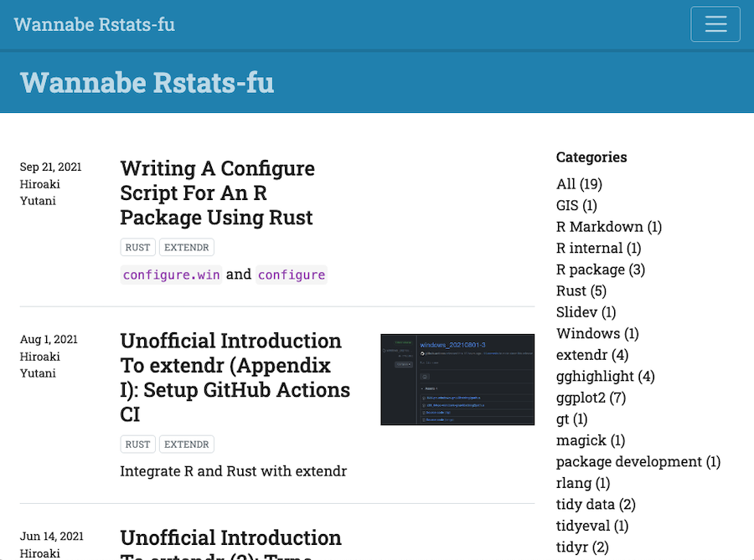754x560 pixels.
Task: Click the RUST tag under the Appendix I post
Action: pyautogui.click(x=137, y=444)
